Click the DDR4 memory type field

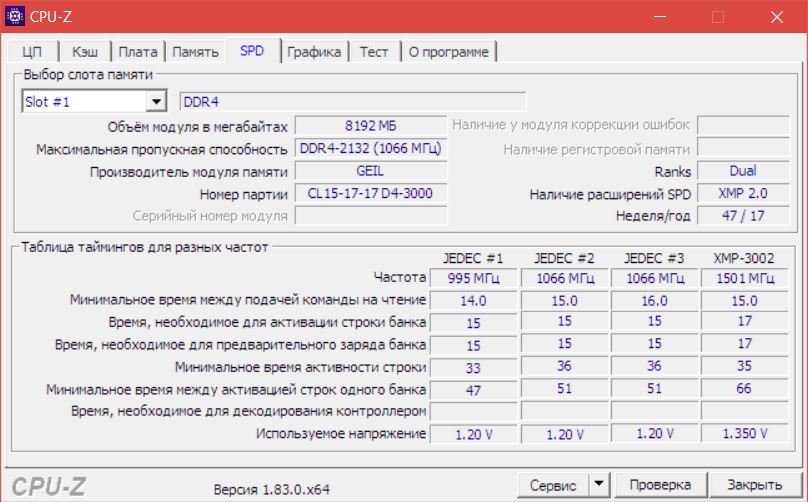pos(353,102)
